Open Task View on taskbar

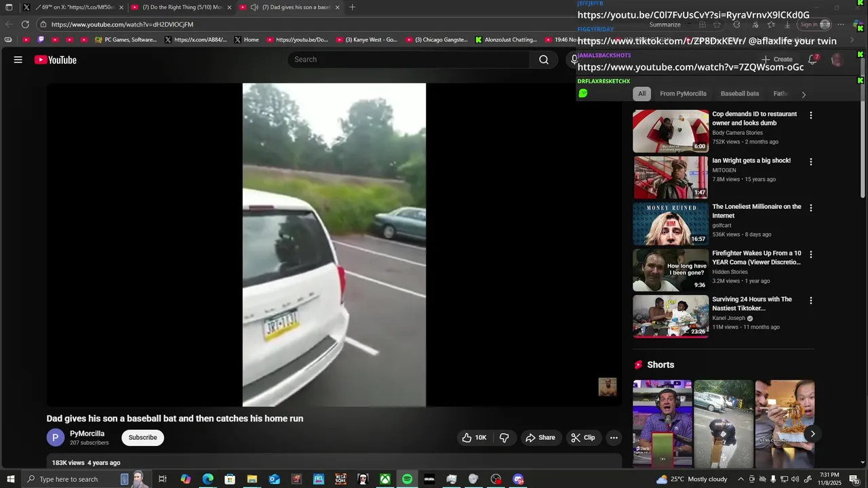(163, 479)
